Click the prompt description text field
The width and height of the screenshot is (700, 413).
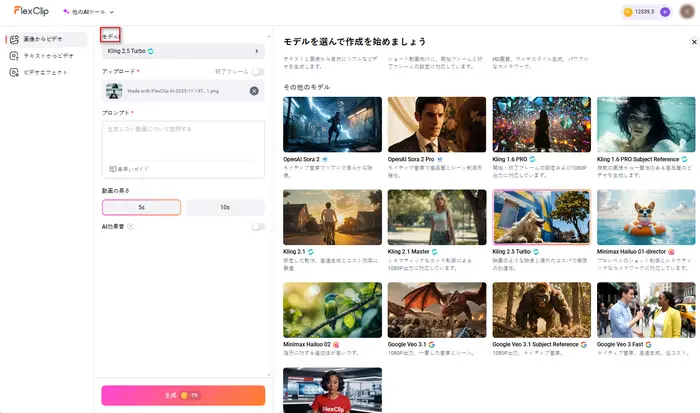[x=183, y=140]
